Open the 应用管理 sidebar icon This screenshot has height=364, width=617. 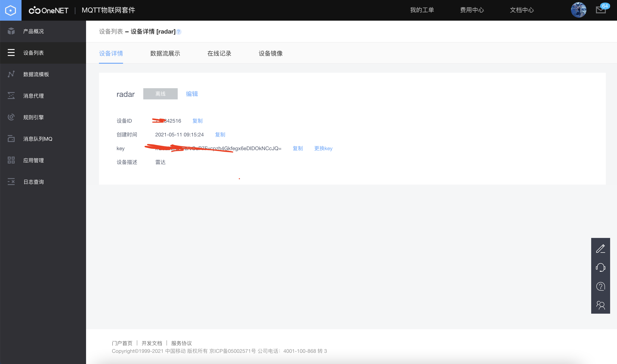tap(11, 160)
